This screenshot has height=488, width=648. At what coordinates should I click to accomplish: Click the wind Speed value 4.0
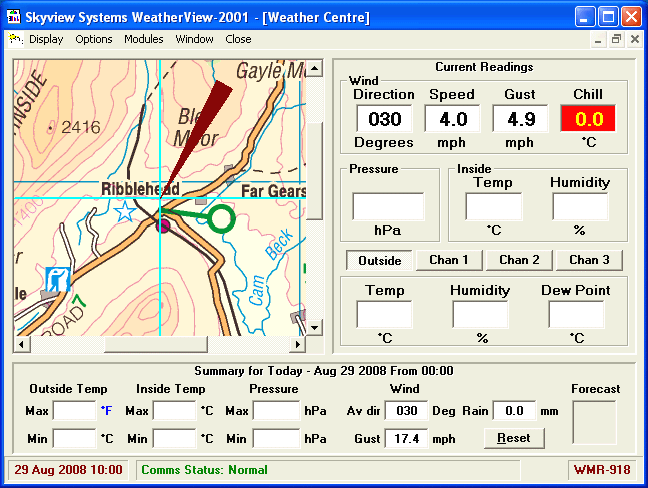[x=453, y=119]
